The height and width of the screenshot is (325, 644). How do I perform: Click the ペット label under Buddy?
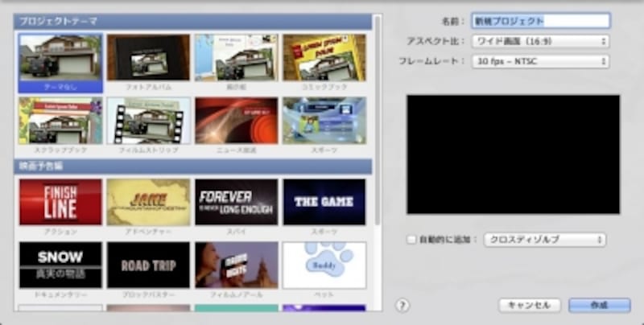click(324, 295)
